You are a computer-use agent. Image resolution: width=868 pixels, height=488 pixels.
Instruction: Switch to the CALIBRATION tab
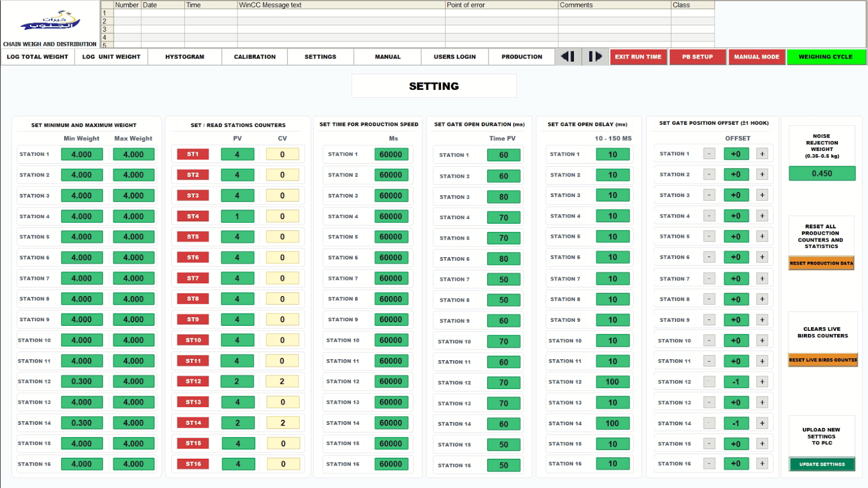pyautogui.click(x=255, y=57)
